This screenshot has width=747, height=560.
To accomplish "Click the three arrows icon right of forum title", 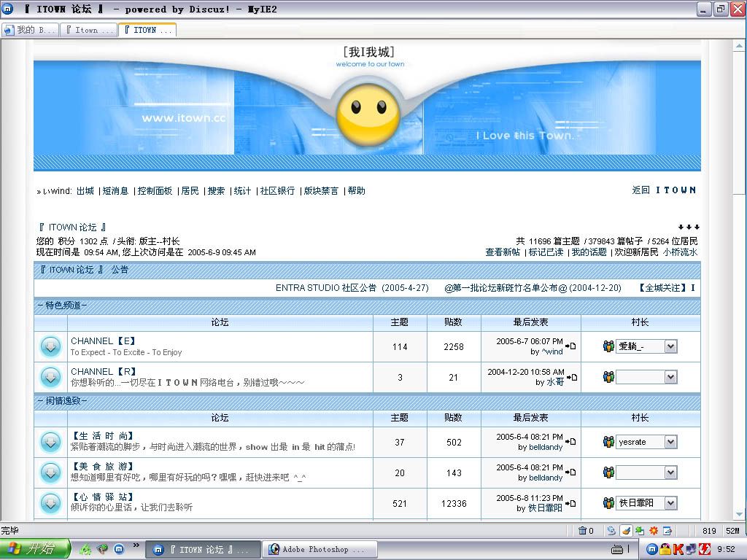I will click(x=689, y=227).
